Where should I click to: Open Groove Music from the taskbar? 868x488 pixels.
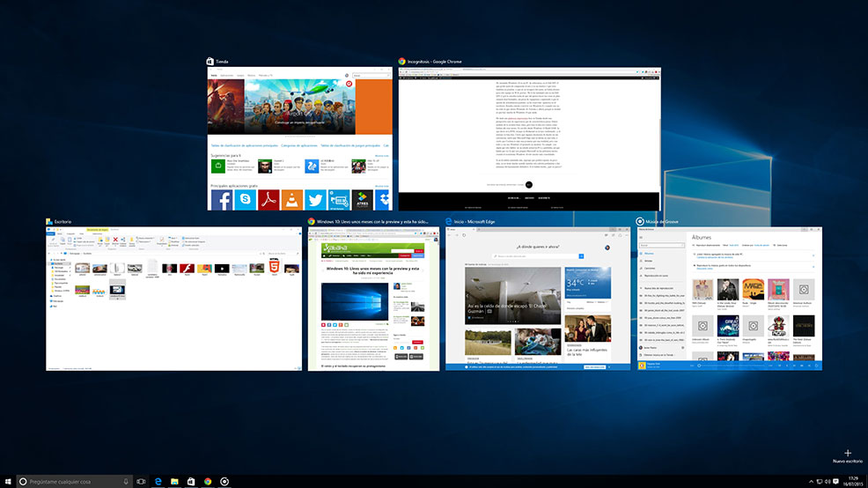(224, 481)
